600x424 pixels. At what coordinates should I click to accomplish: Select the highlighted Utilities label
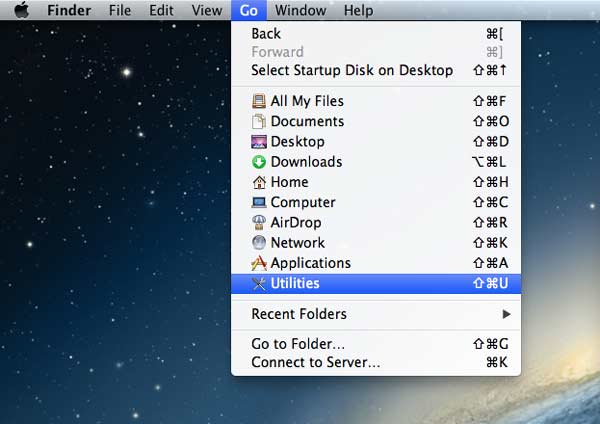(x=295, y=284)
